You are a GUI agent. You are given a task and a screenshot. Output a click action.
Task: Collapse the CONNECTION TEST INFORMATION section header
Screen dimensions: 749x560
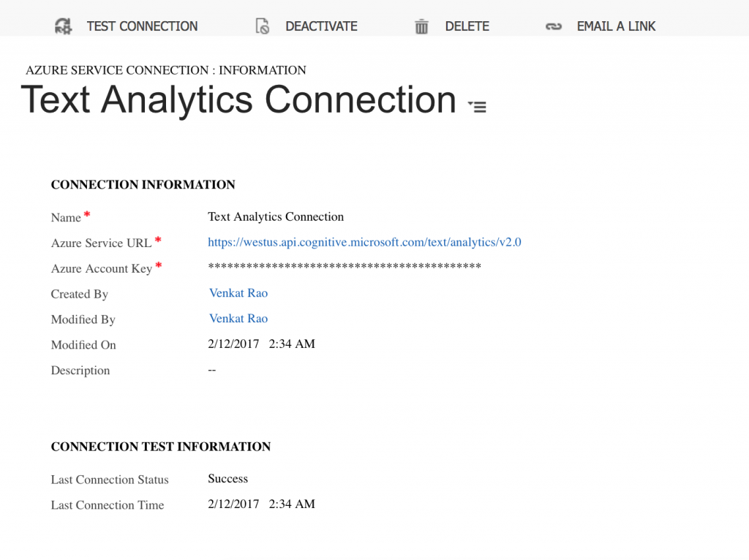point(160,447)
